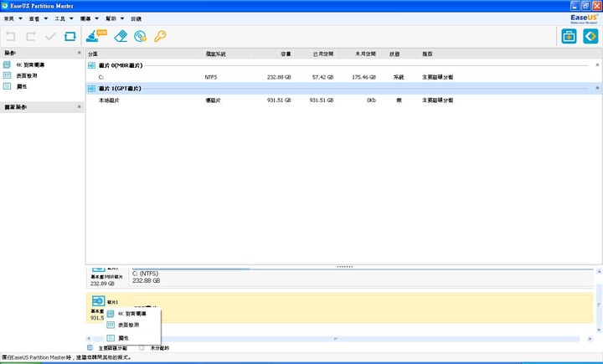Click the 分區 column header
The height and width of the screenshot is (364, 603).
pyautogui.click(x=144, y=54)
